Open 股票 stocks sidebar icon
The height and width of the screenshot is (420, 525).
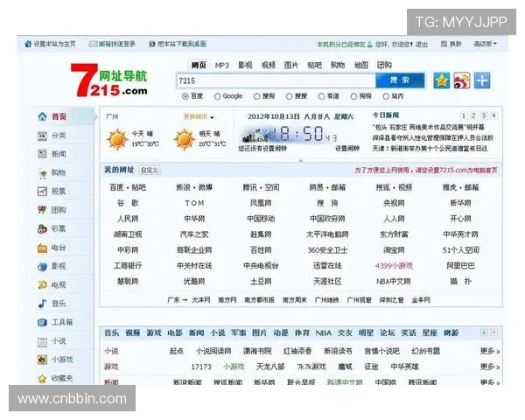click(x=42, y=192)
